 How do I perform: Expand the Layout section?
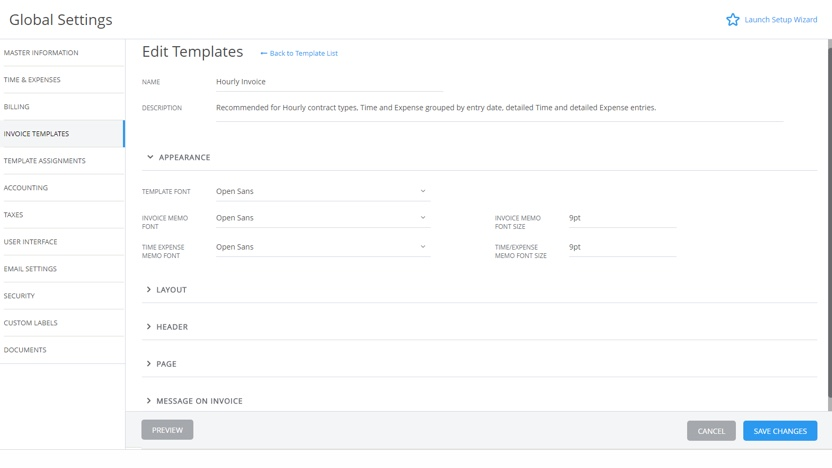[166, 290]
